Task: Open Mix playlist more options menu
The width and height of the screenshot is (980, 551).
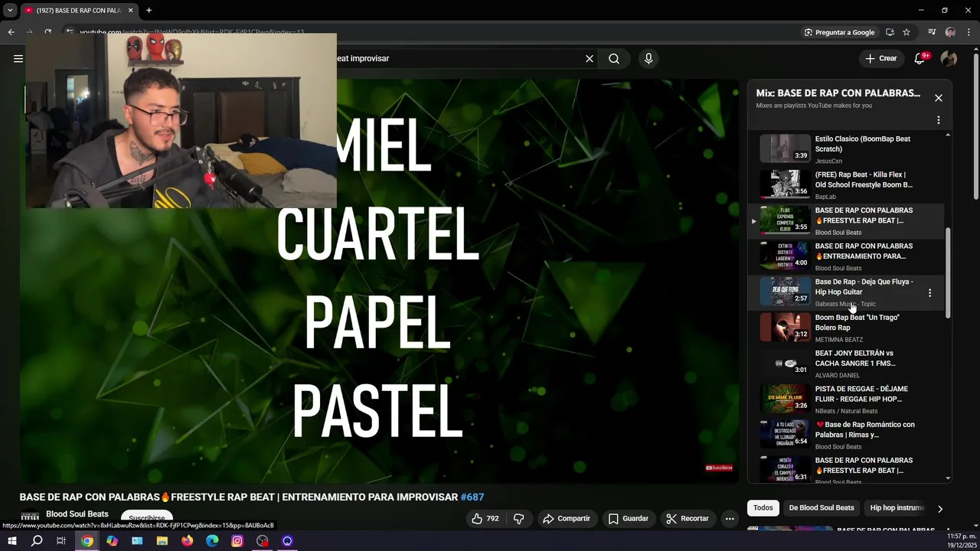Action: coord(939,120)
